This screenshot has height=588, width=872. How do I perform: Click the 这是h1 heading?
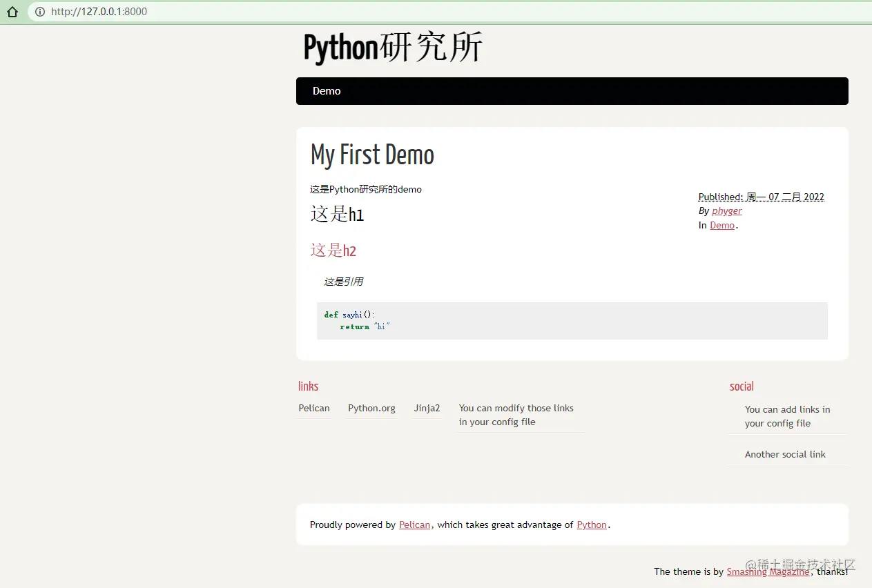pyautogui.click(x=337, y=214)
